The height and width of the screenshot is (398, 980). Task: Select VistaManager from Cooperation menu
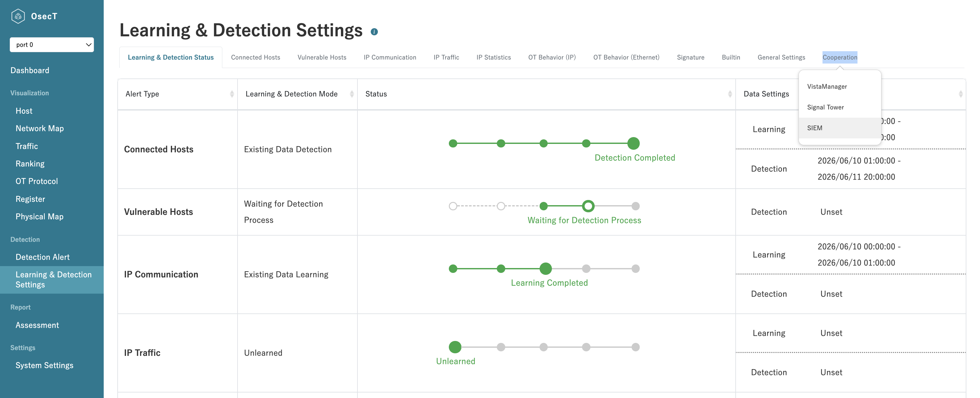click(x=840, y=86)
